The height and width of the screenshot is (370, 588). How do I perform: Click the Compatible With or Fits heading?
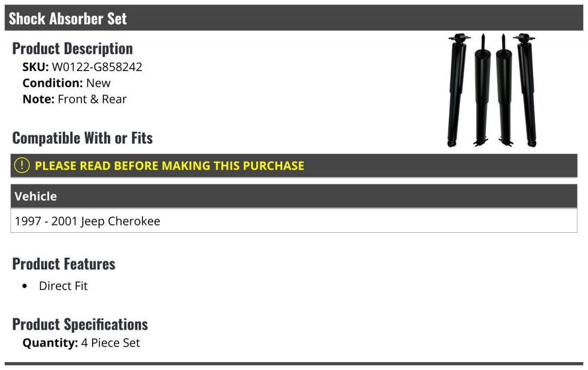pyautogui.click(x=82, y=138)
